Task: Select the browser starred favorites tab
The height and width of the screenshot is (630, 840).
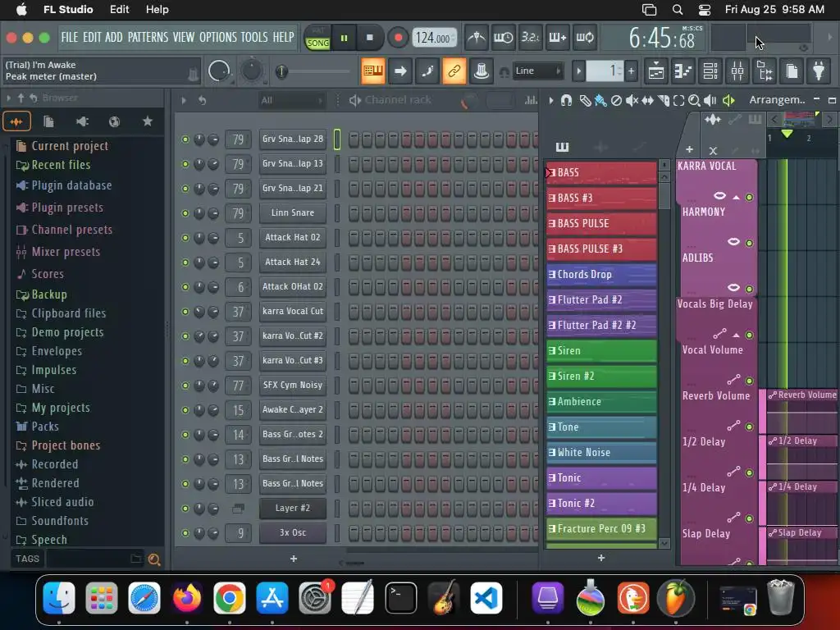Action: [x=148, y=121]
